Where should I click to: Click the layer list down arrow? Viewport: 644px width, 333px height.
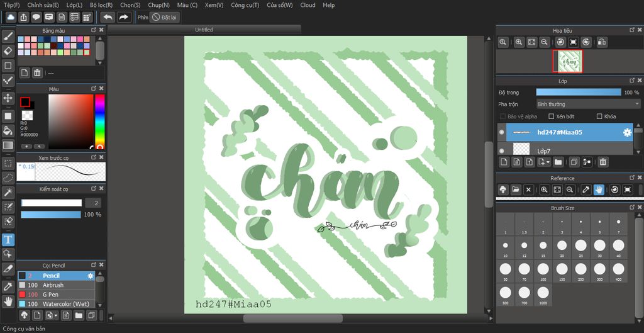tap(638, 152)
